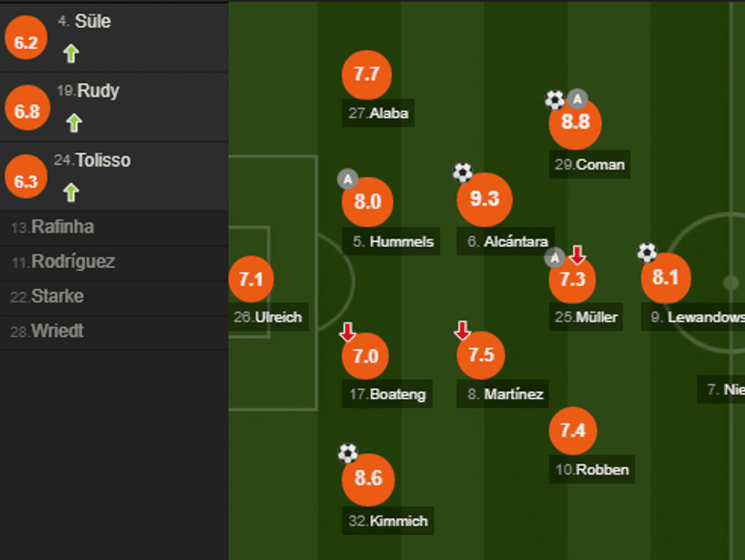Click the green substituted-on arrow under Süle
Viewport: 745px width, 560px height.
point(71,53)
